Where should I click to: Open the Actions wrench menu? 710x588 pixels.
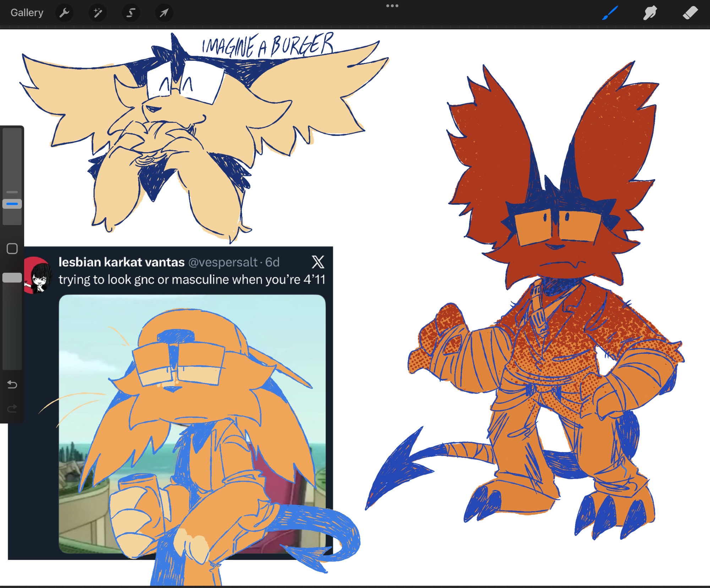64,13
